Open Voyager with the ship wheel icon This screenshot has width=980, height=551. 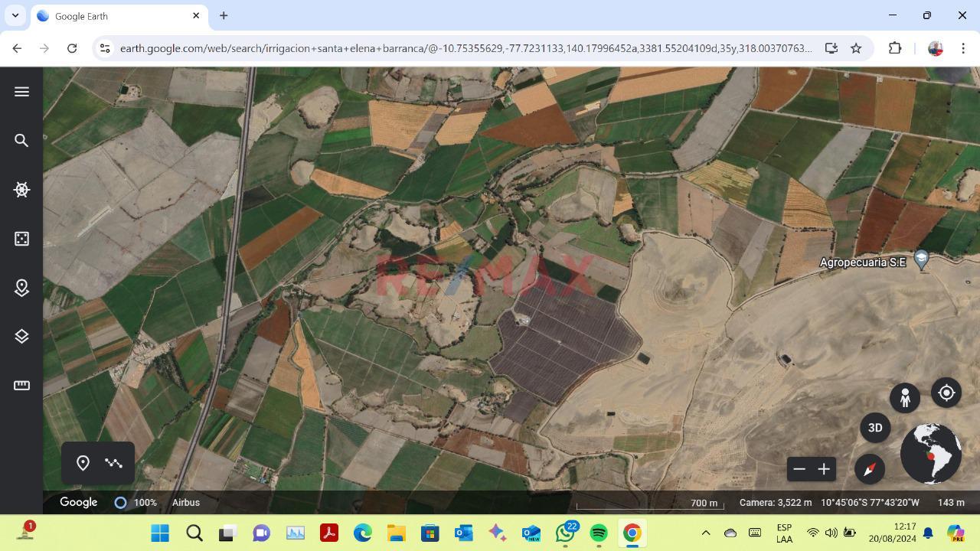point(21,189)
